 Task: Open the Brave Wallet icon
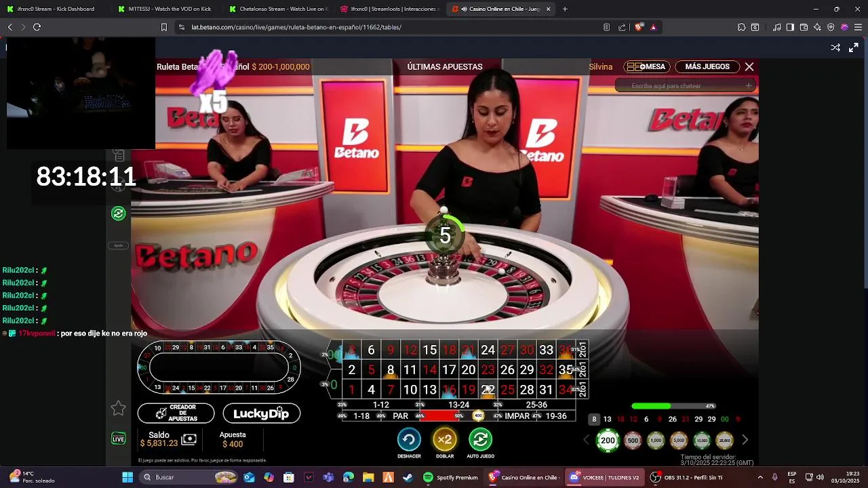[804, 27]
